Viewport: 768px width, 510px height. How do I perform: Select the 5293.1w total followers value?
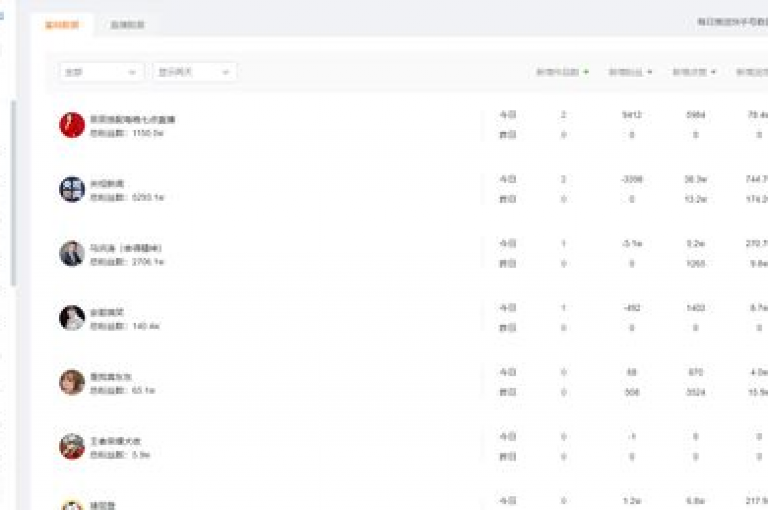[x=148, y=197]
